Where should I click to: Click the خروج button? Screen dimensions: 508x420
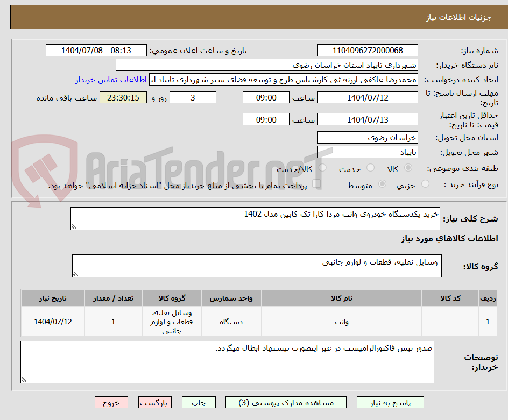pos(111,402)
